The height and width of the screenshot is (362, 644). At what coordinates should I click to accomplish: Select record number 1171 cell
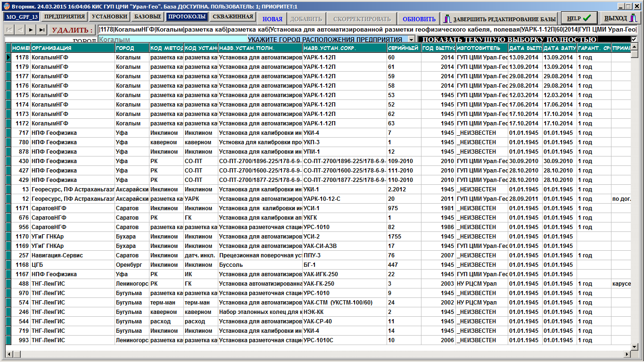21,208
